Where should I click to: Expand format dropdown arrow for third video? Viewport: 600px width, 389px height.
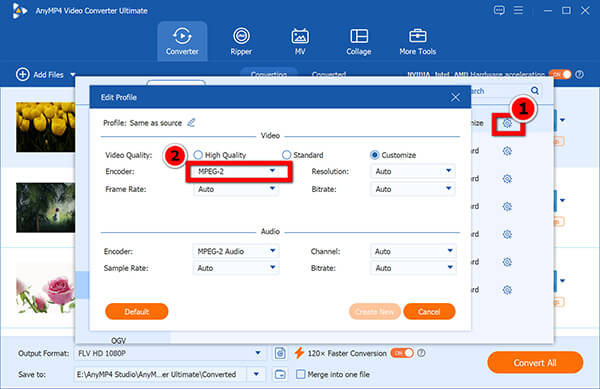click(562, 281)
